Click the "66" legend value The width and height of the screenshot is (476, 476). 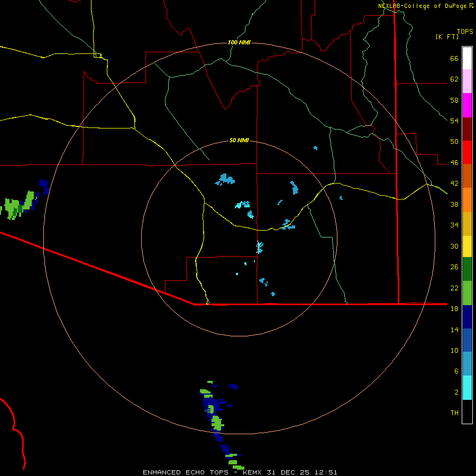tap(454, 58)
